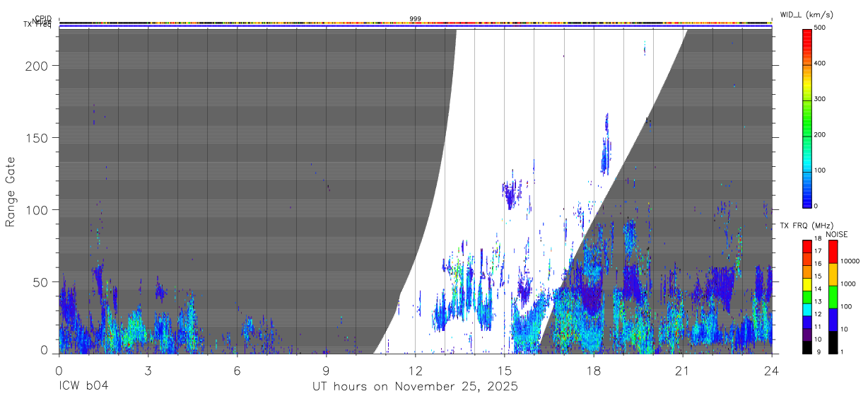Screen dimensions: 868x401
Task: Select the 17 MHz label in TX FRQ legend
Action: [819, 251]
